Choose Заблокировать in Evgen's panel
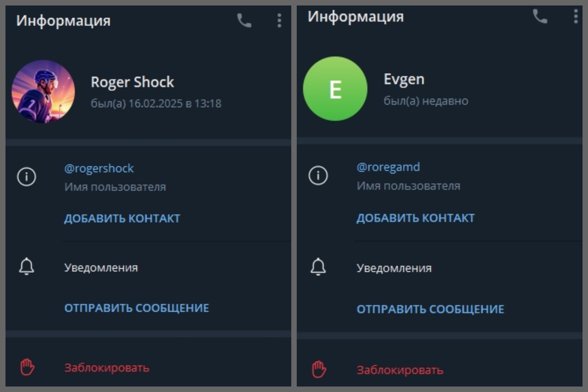The height and width of the screenshot is (392, 588). click(x=400, y=370)
